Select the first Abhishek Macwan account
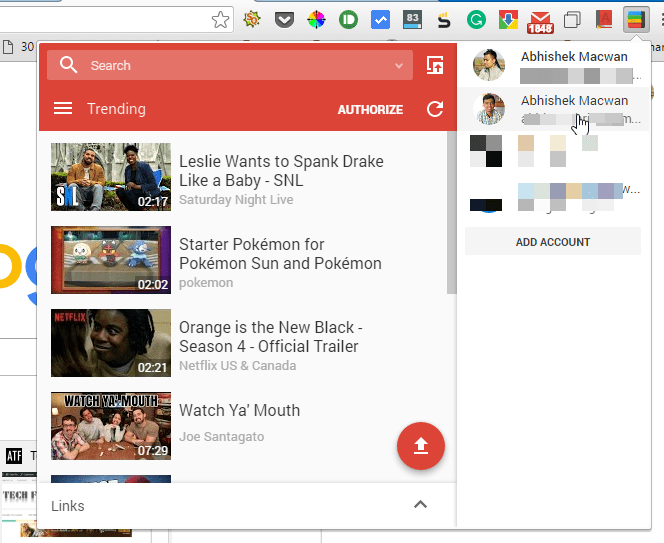The height and width of the screenshot is (543, 664). pos(553,65)
